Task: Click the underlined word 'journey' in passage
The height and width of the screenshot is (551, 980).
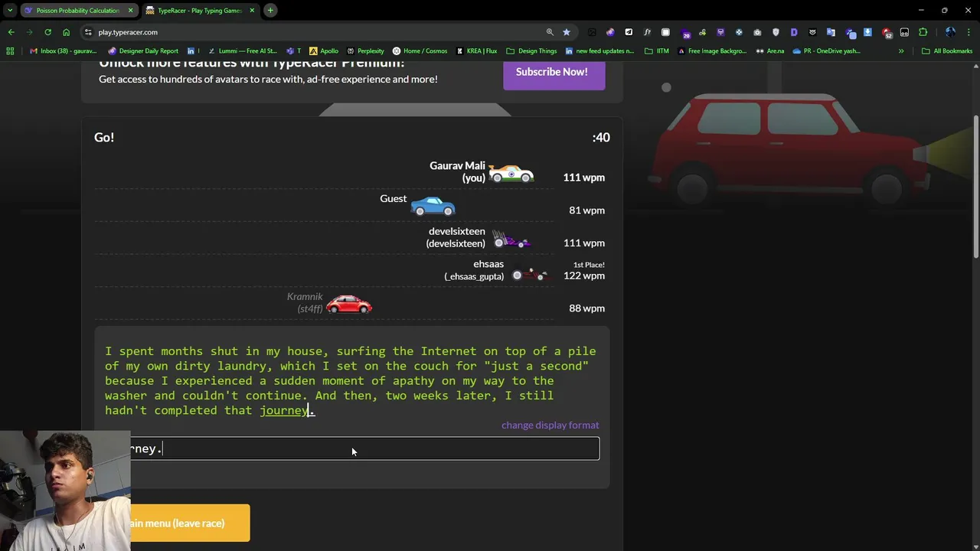Action: coord(284,411)
